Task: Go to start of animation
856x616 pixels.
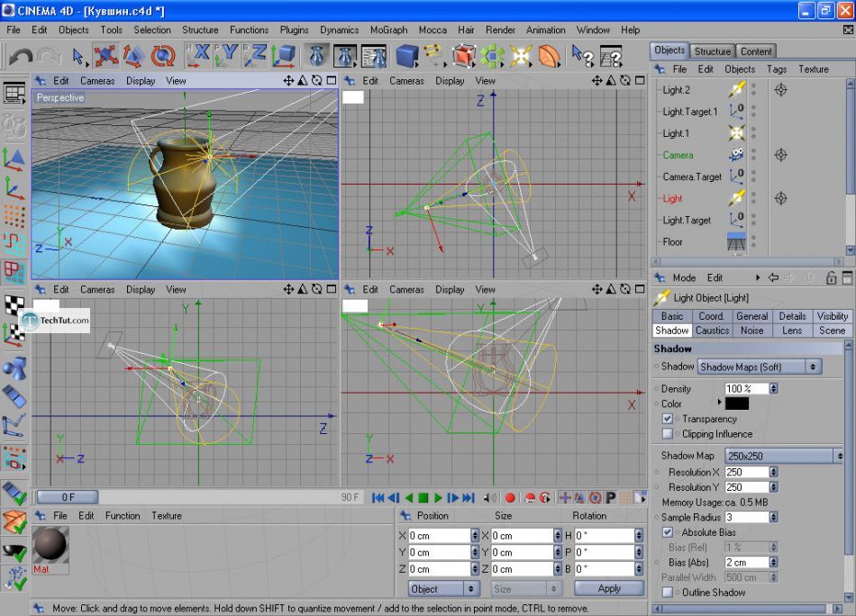Action: click(x=378, y=498)
